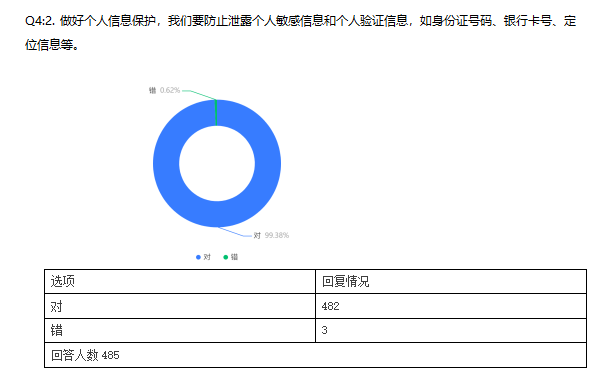Toggle the 对 legend label
The width and height of the screenshot is (613, 385).
[207, 257]
